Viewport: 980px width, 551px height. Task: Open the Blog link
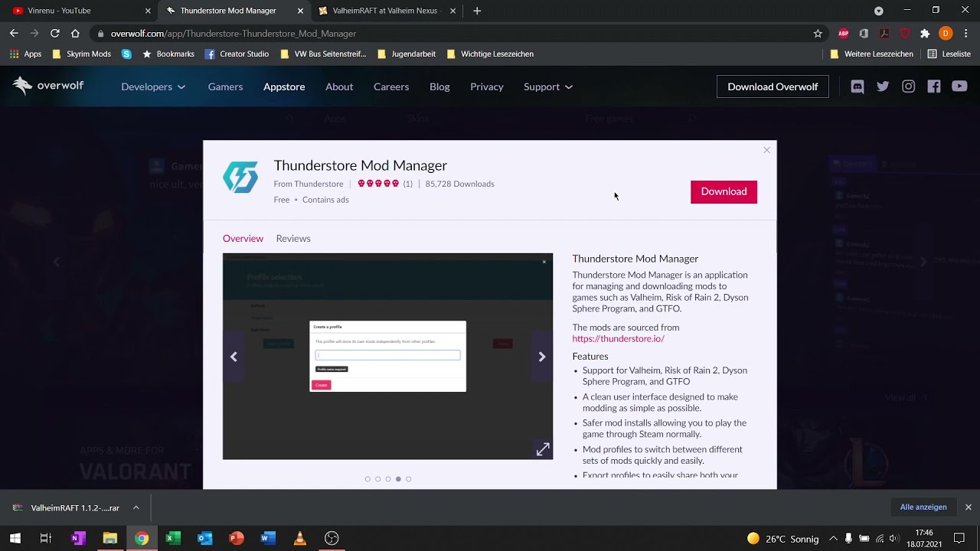[439, 86]
